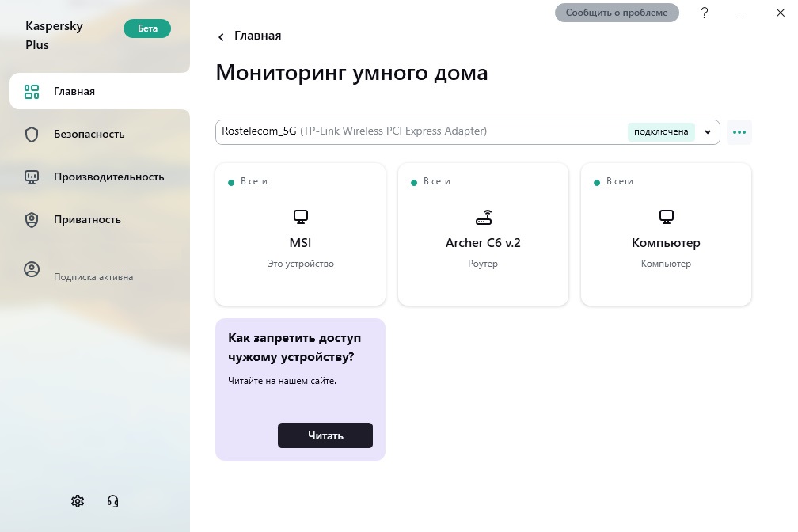Click the account profile icon
The image size is (798, 532).
point(32,269)
